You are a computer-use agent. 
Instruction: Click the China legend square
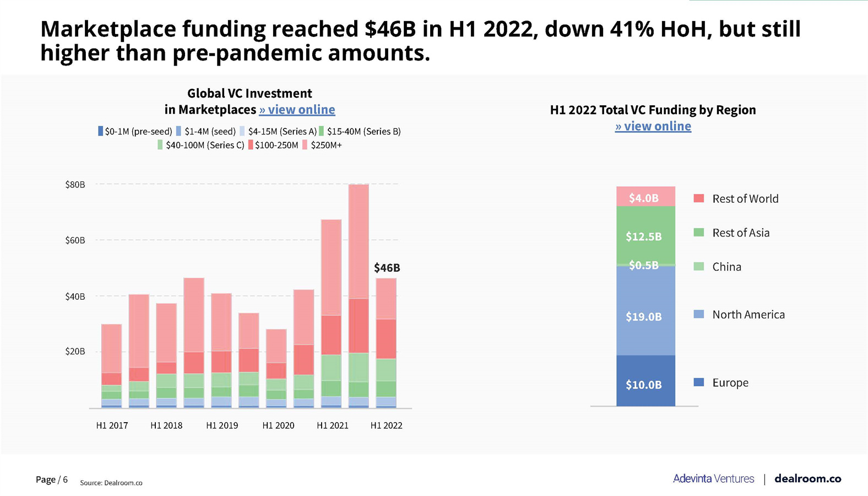point(698,267)
